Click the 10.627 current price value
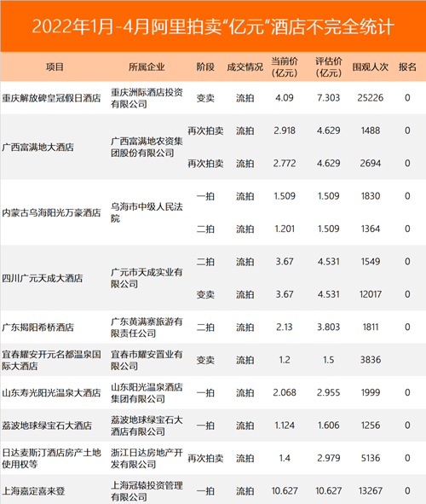This screenshot has width=426, height=504. (x=285, y=491)
